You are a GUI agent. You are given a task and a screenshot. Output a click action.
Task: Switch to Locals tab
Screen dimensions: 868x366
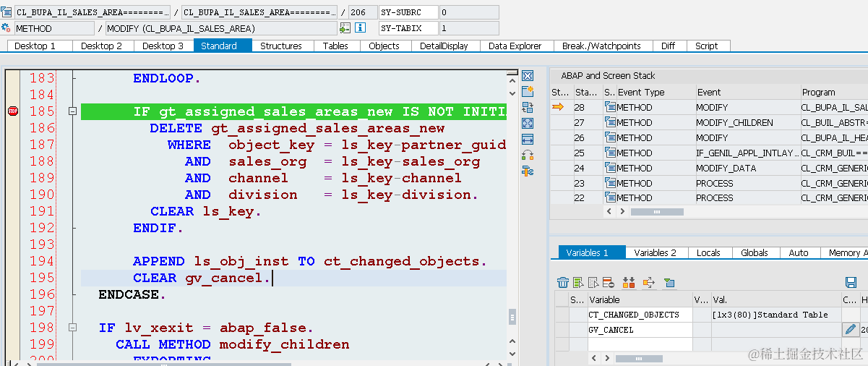(708, 252)
